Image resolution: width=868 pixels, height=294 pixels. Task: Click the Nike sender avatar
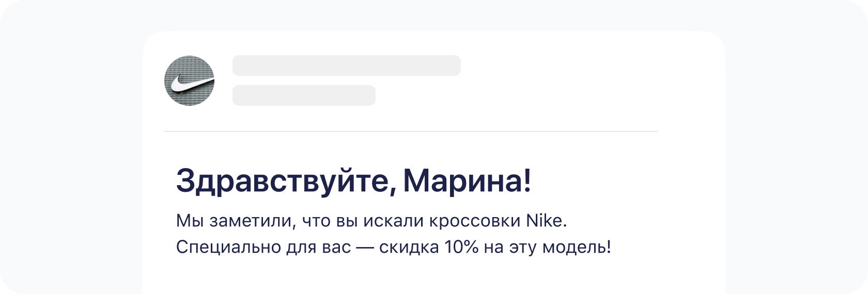coord(189,81)
